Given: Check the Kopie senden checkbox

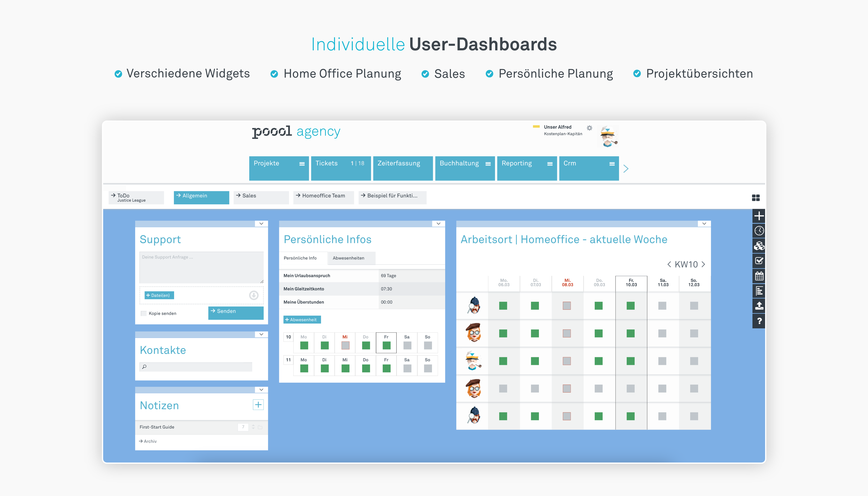Looking at the screenshot, I should pos(144,313).
